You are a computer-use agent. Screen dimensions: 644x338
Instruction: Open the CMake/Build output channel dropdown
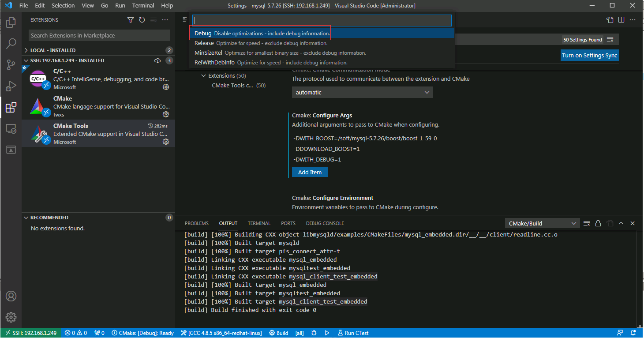[x=542, y=223]
